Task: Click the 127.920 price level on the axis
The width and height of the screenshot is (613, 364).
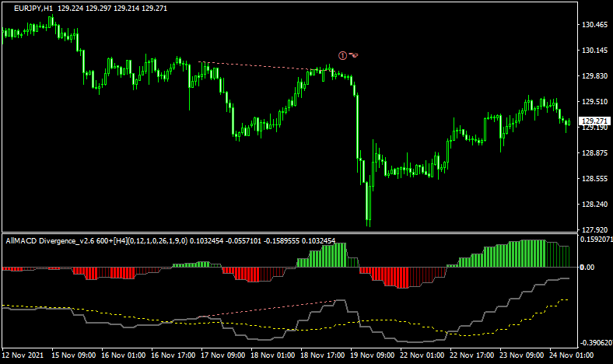Action: click(594, 229)
